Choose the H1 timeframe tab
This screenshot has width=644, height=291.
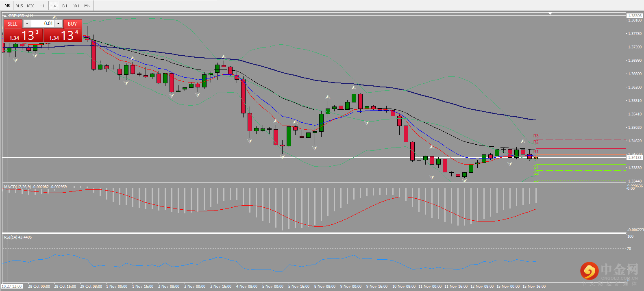pyautogui.click(x=42, y=6)
